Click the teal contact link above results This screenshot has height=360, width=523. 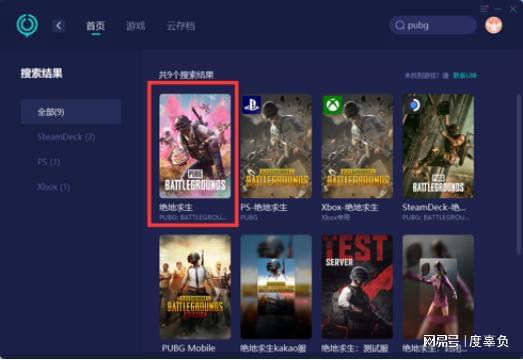(464, 76)
